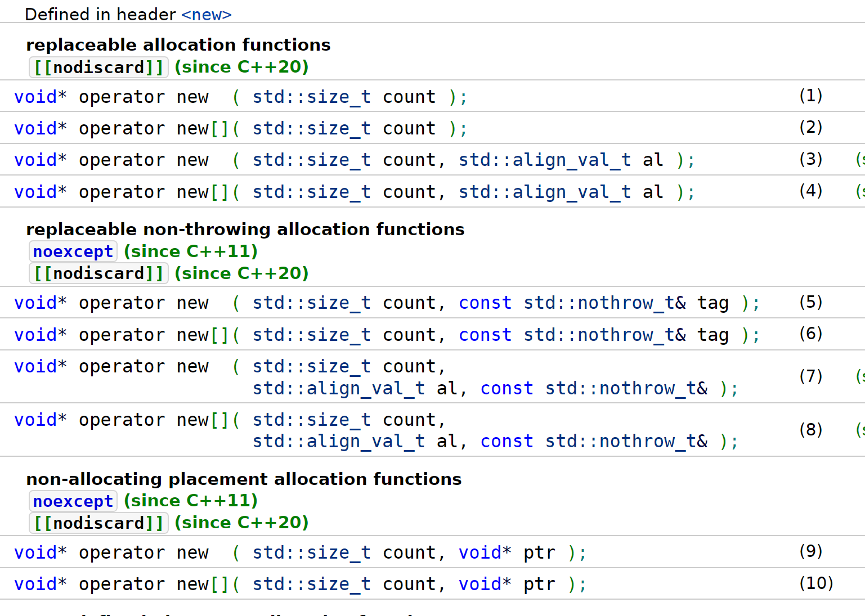Follow std::size_t link in declaration (8)
Screen dimensions: 865x616
click(x=311, y=420)
